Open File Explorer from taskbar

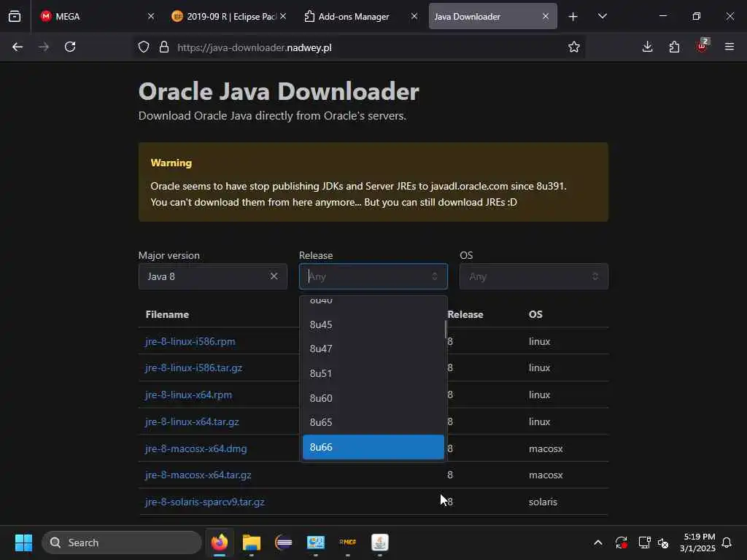click(x=251, y=542)
